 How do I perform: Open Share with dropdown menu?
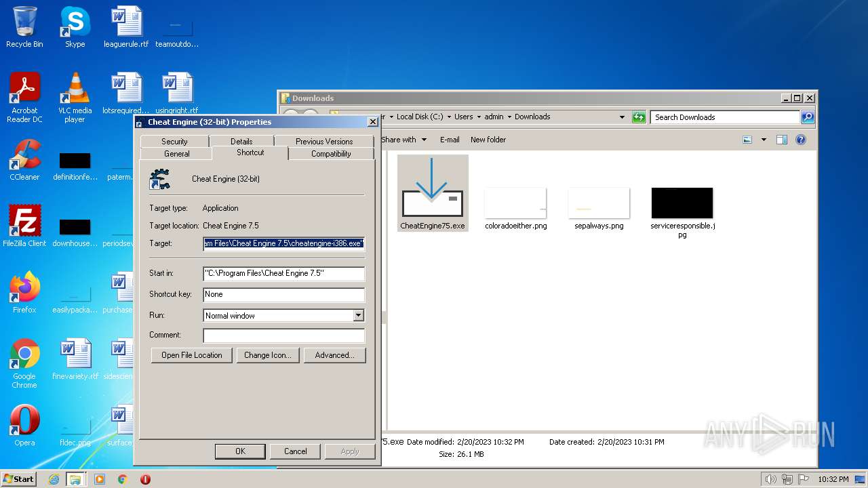coord(404,140)
